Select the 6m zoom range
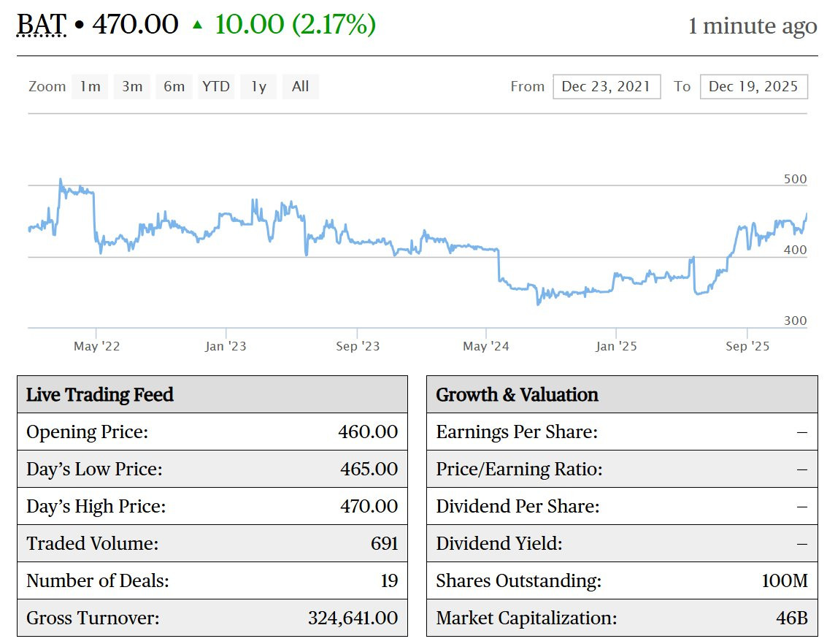Image resolution: width=827 pixels, height=644 pixels. click(174, 87)
